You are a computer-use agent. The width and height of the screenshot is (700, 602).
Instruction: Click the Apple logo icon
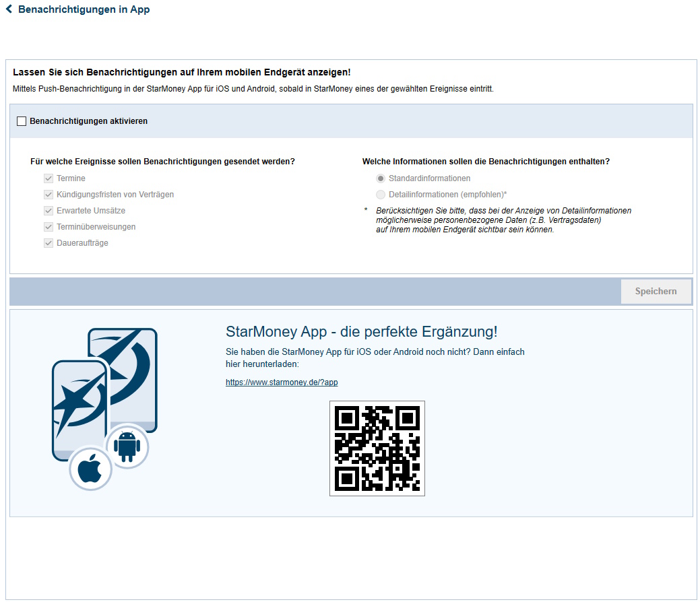pos(91,469)
